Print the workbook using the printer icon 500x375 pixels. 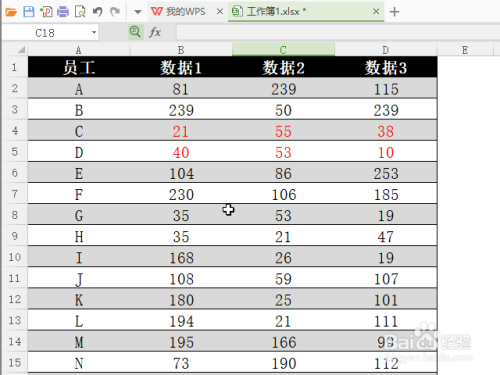pyautogui.click(x=63, y=12)
